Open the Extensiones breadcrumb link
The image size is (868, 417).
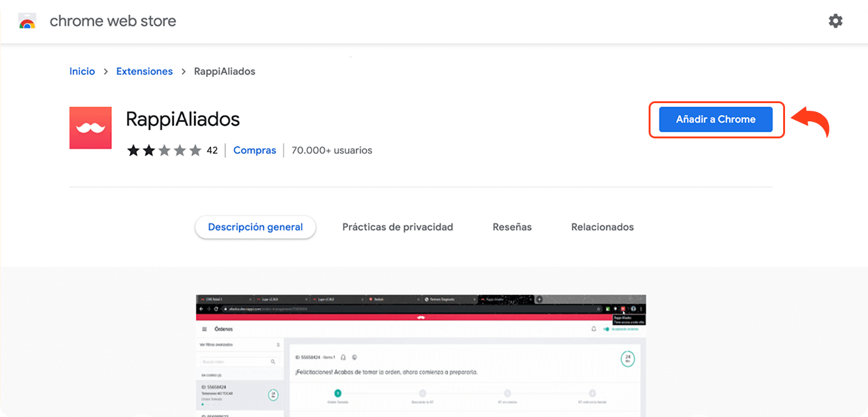tap(145, 72)
